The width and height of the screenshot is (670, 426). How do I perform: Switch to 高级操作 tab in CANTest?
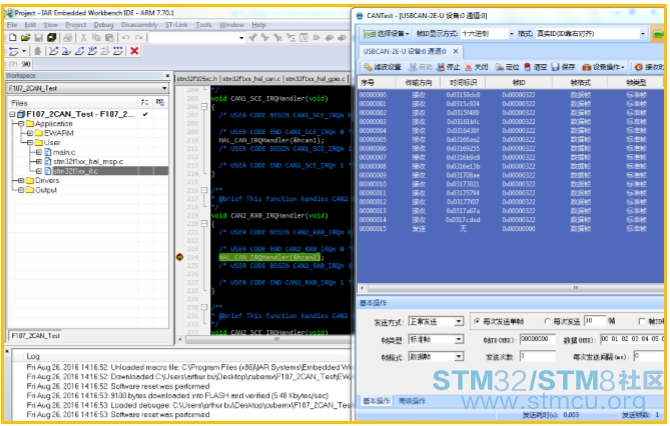412,401
